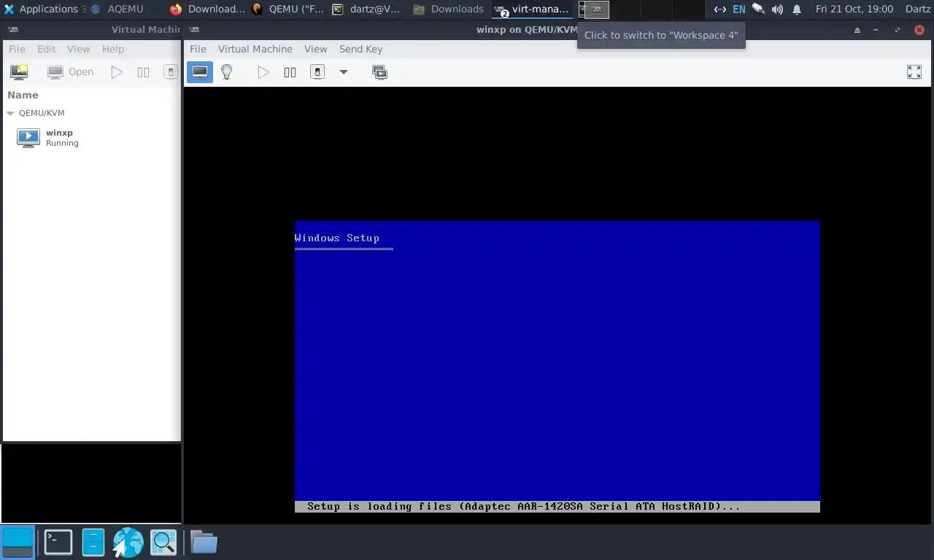Click inside the Windows Setup guest display

click(557, 367)
